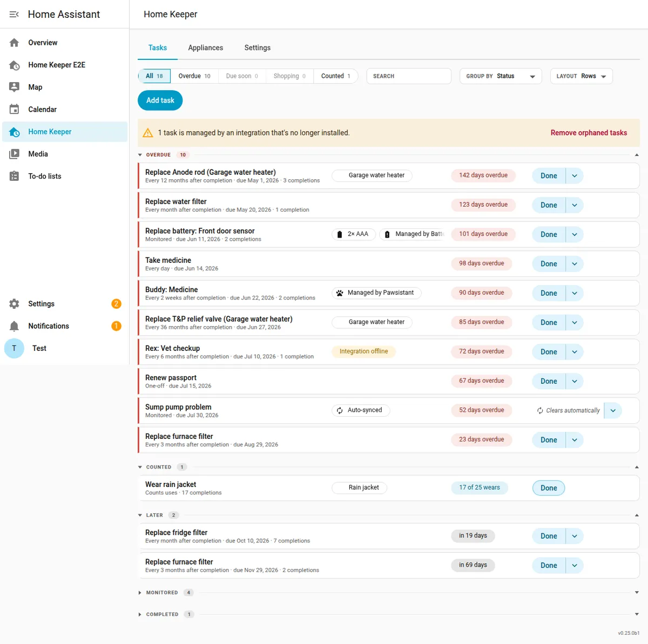Click the Rain jacket appliance chip

(359, 487)
